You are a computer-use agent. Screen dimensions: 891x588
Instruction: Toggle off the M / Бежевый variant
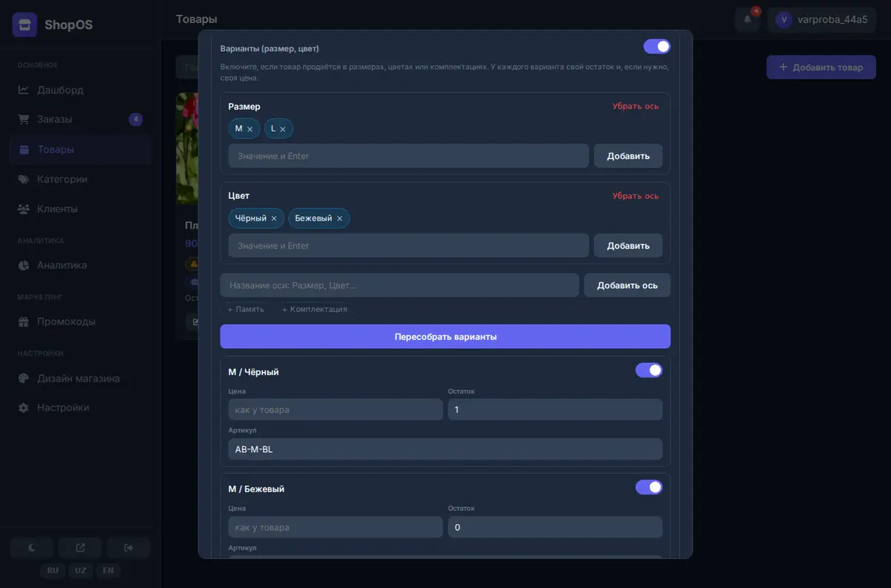[649, 487]
